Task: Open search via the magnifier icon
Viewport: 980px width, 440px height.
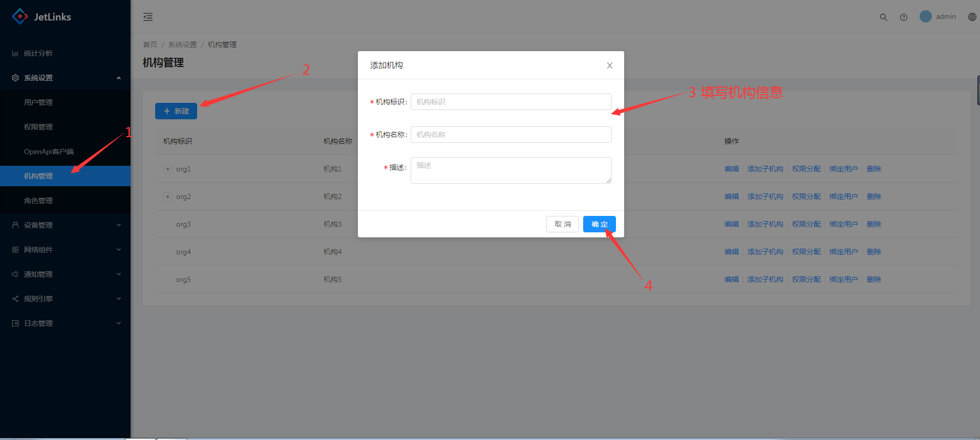Action: pos(883,17)
